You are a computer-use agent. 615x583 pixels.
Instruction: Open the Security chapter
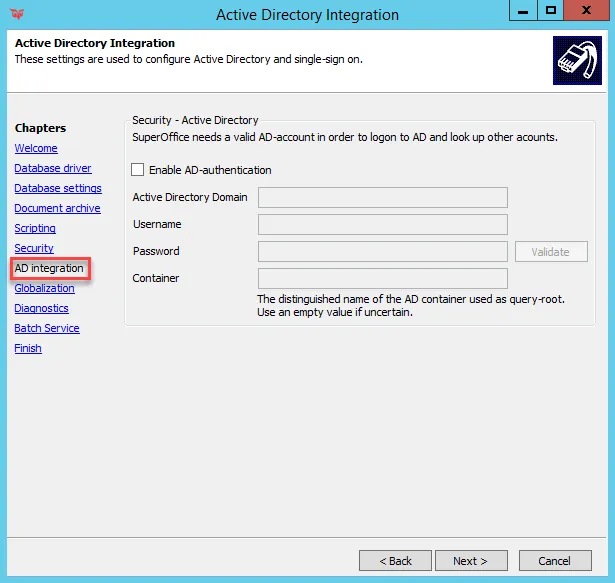pos(34,248)
